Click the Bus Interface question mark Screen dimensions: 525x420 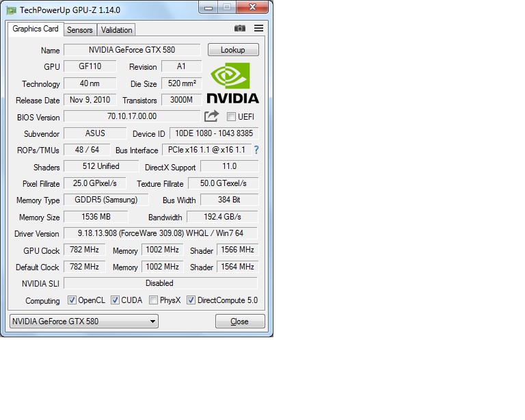click(256, 150)
